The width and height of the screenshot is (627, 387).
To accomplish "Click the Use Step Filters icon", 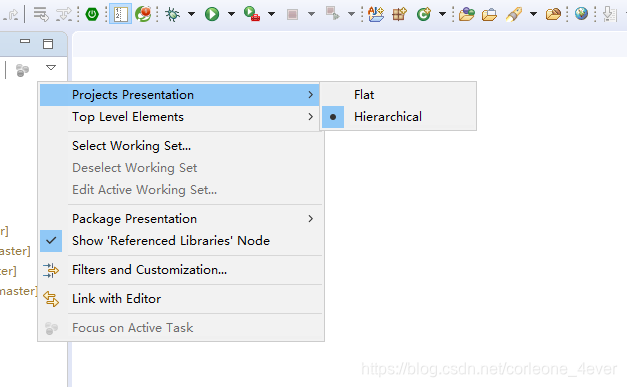I will click(64, 14).
